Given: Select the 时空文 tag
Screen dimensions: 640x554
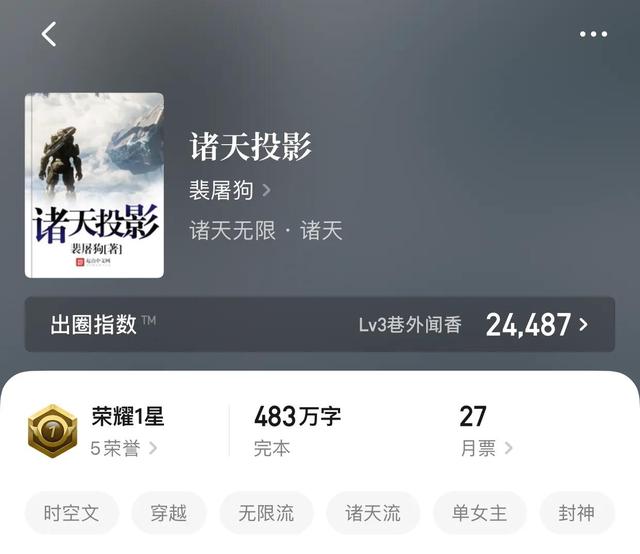Looking at the screenshot, I should (x=71, y=513).
